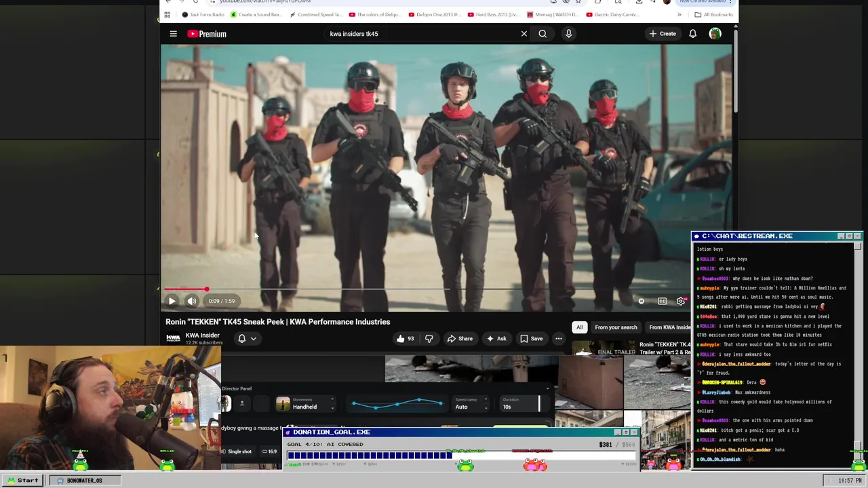868x488 pixels.
Task: Toggle autoplay switch in the player
Action: pyautogui.click(x=641, y=301)
